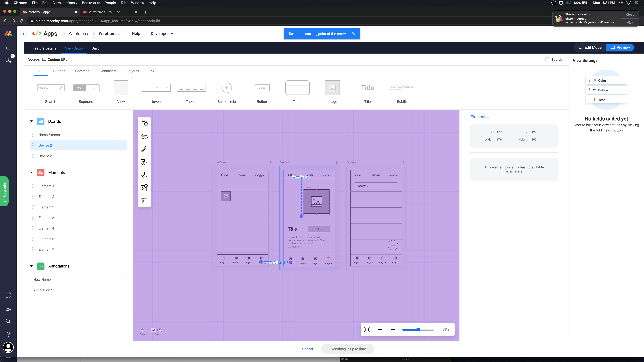Click the zoom level slider handle
Viewport: 644px width, 362px height.
point(418,330)
